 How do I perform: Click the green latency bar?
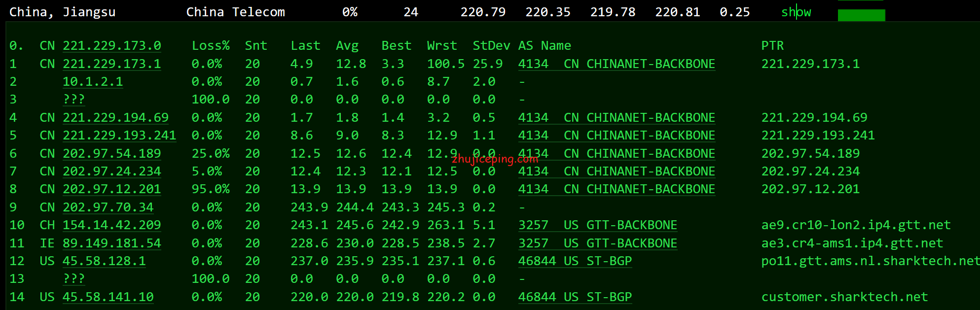click(x=861, y=15)
